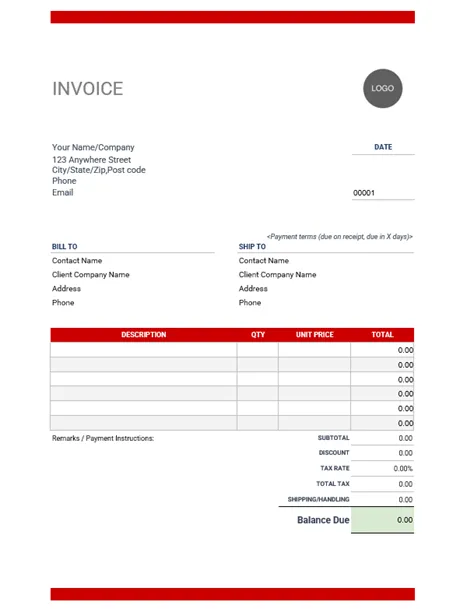The image size is (467, 609).
Task: Select the invoice number 00001 field
Action: pyautogui.click(x=383, y=193)
